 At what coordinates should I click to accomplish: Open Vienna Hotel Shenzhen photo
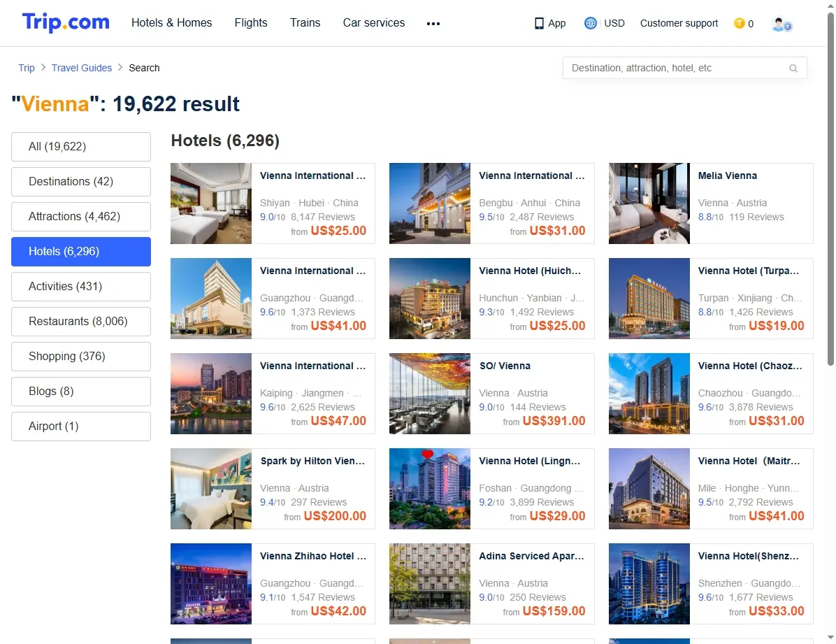(649, 584)
